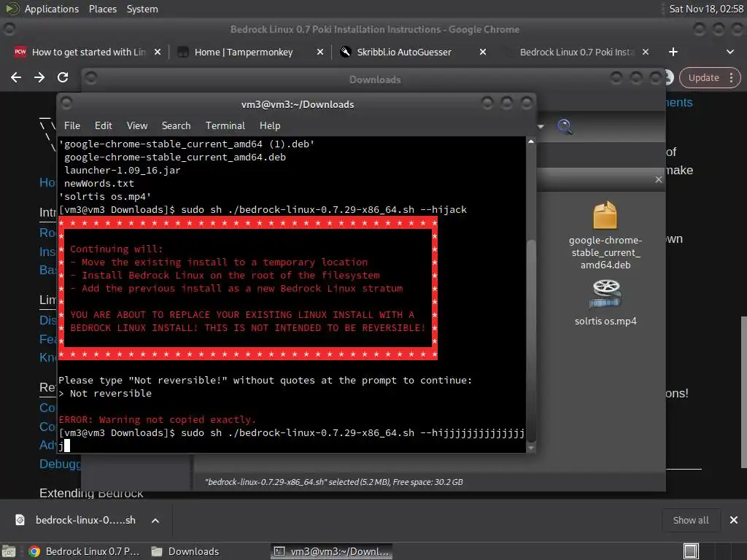Click Chrome page vertical scrollbar thumb
The image size is (747, 560).
click(743, 392)
